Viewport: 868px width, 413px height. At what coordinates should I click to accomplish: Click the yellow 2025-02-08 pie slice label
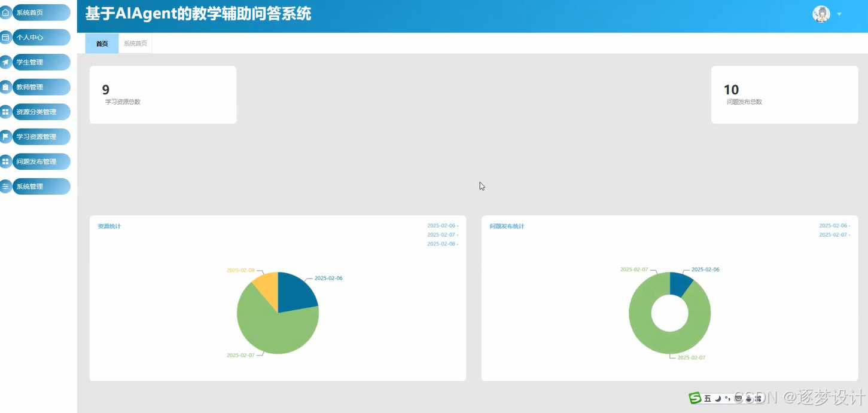pyautogui.click(x=240, y=270)
